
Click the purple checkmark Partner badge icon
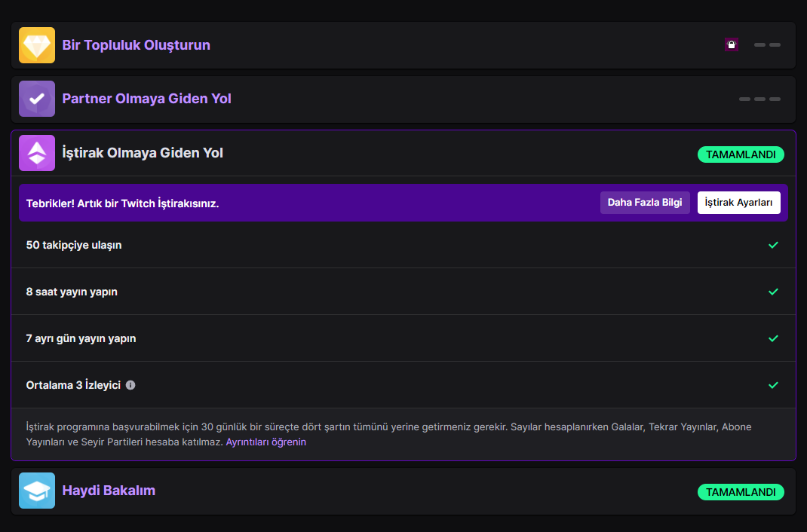(37, 99)
